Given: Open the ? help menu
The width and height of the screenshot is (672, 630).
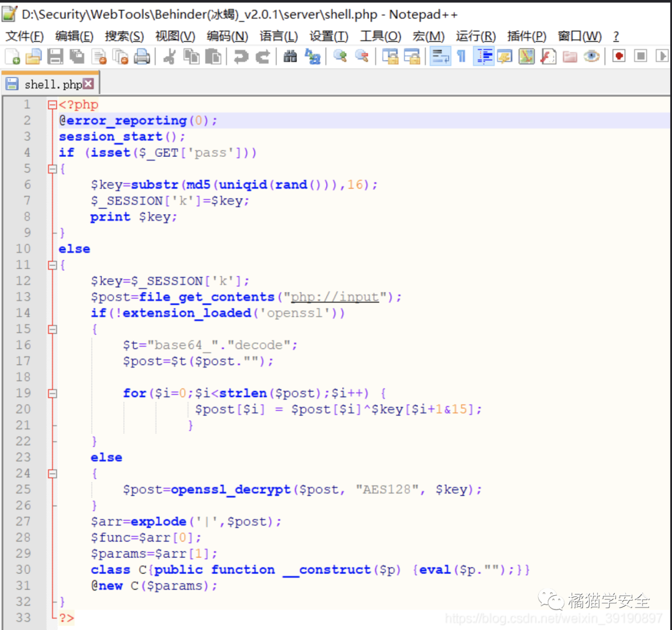Looking at the screenshot, I should point(616,36).
